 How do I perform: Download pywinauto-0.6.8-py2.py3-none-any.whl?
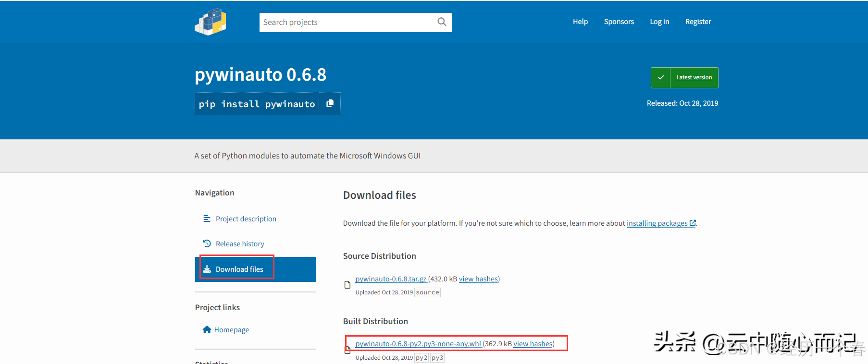418,343
